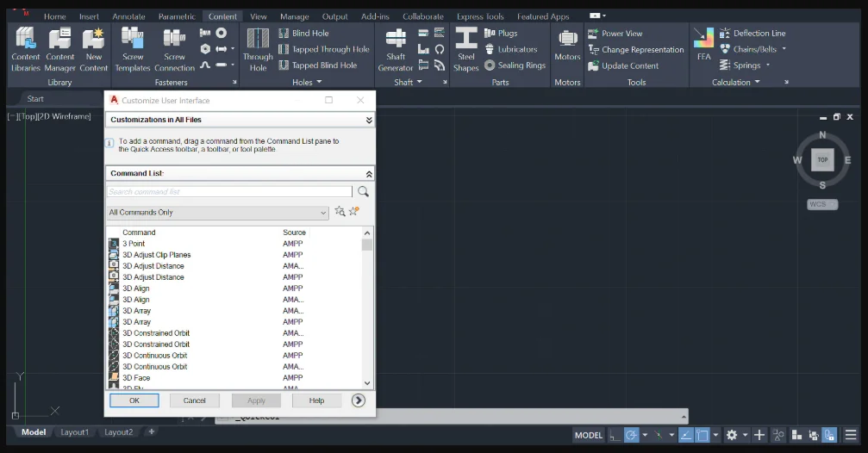Click the TOP face of ViewCube

point(822,160)
